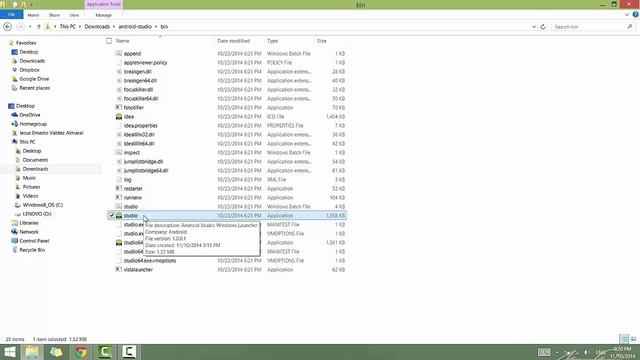Select the breakgen64.dll file

pos(140,81)
